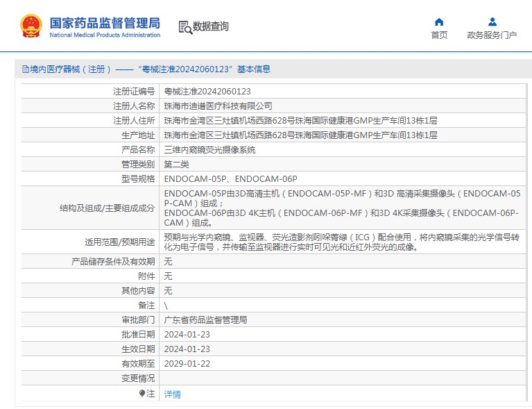Click the house-shaped home icon

click(438, 22)
